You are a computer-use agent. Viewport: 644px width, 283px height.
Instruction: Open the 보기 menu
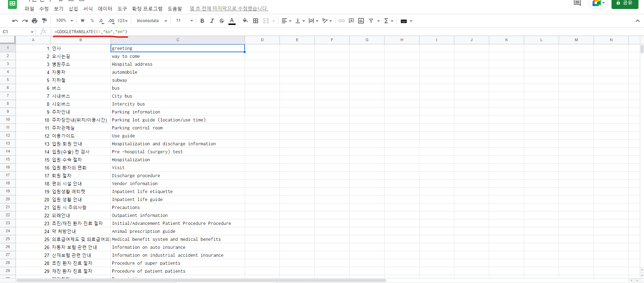tap(59, 9)
